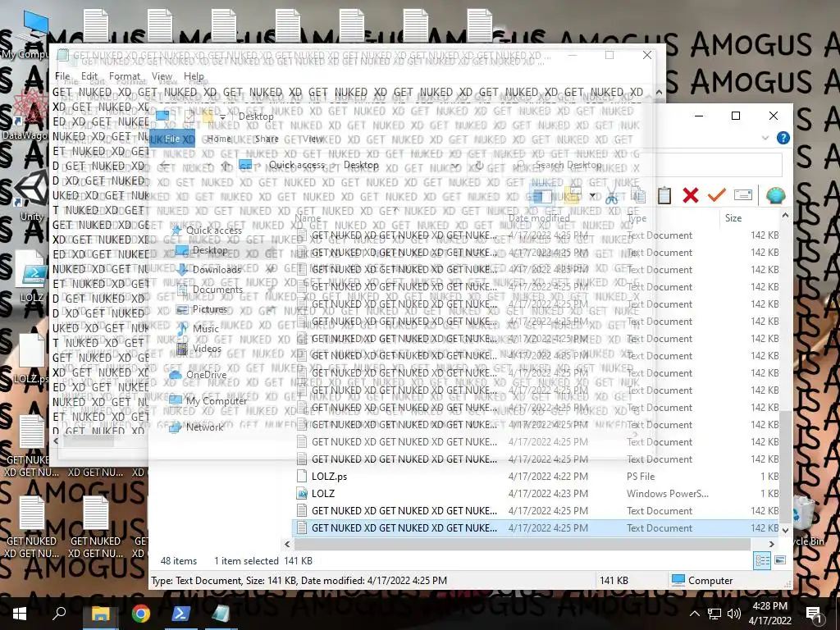This screenshot has width=840, height=630.
Task: Click the volume speaker icon in system tray
Action: [734, 614]
